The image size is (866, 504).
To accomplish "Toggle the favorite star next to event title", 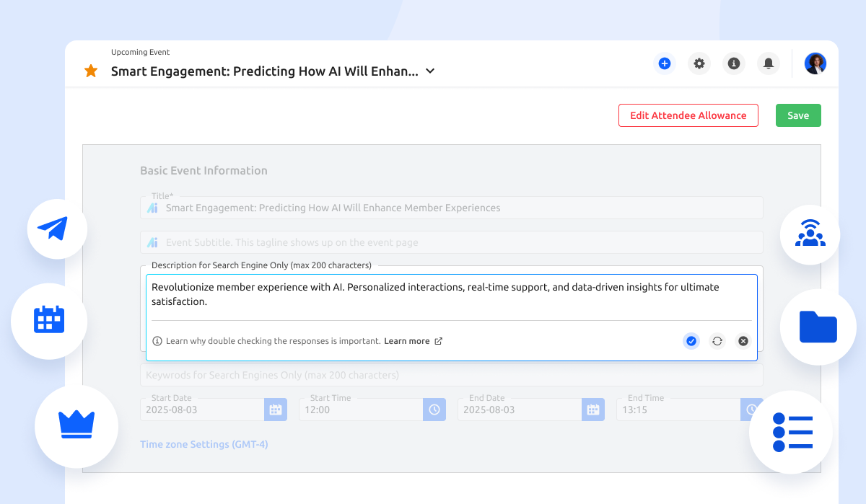I will (90, 71).
